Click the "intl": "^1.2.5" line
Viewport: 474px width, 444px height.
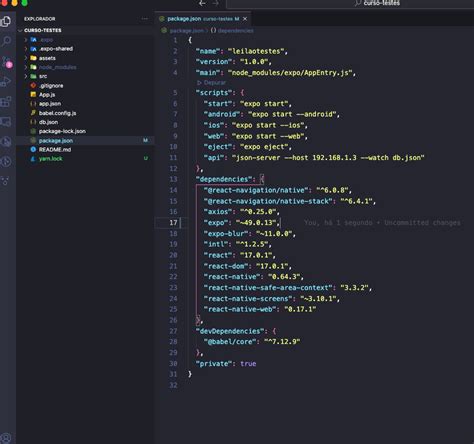(x=238, y=244)
